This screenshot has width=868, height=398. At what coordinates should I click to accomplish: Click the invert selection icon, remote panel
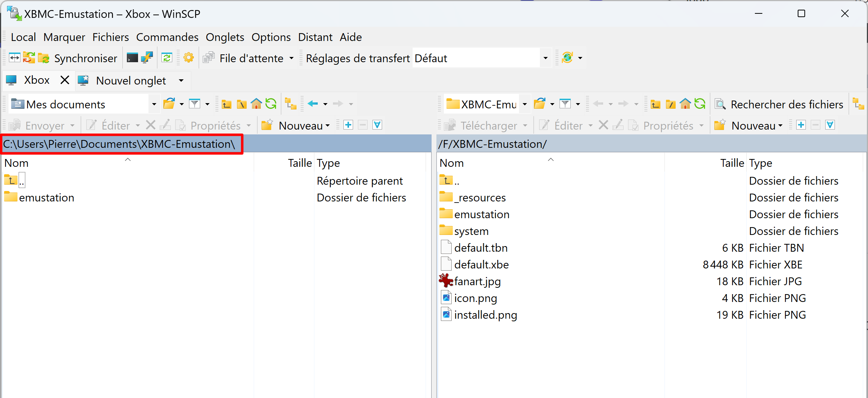point(830,125)
